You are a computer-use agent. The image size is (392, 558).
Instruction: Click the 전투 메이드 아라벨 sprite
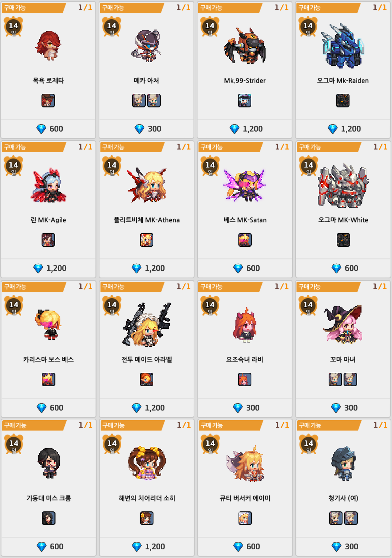[x=147, y=324]
